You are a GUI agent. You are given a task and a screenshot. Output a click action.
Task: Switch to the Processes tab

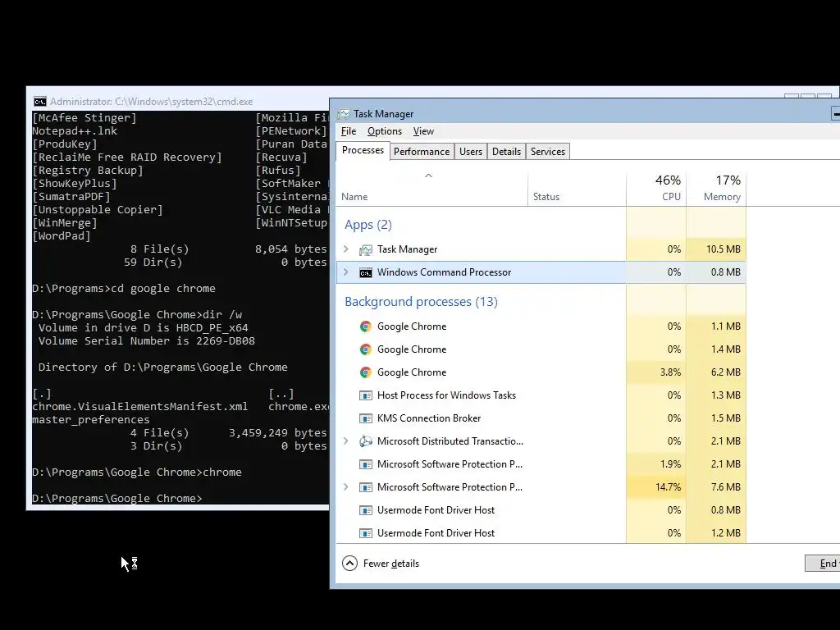[x=363, y=151]
